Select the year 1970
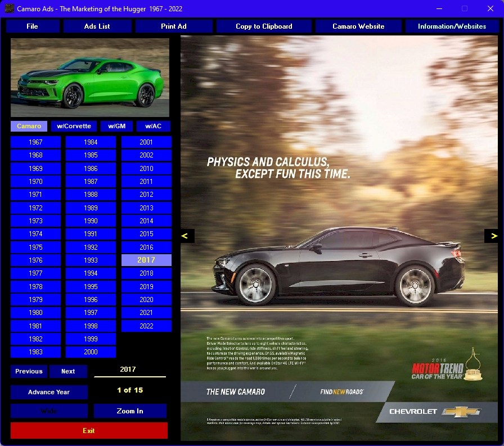The image size is (504, 446). tap(35, 182)
